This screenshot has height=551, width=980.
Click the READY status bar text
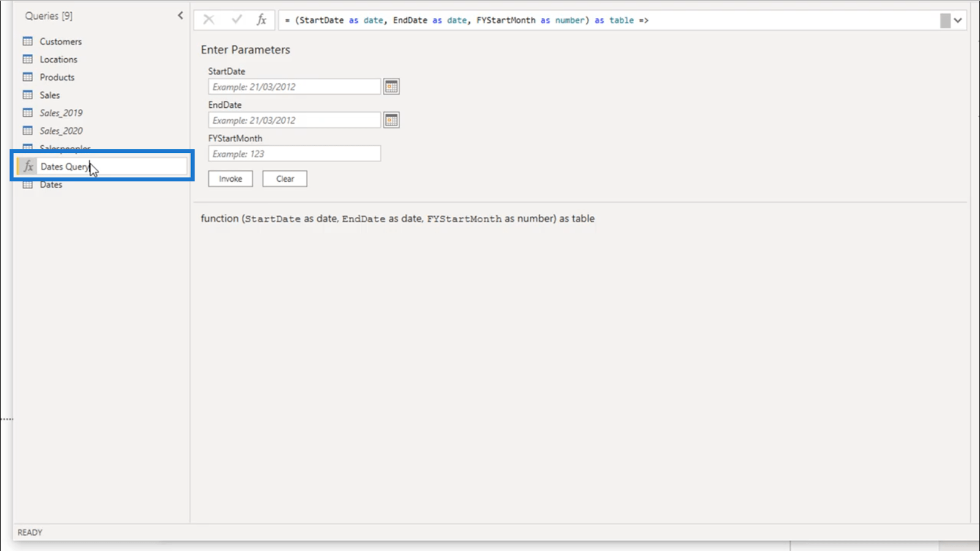point(30,532)
